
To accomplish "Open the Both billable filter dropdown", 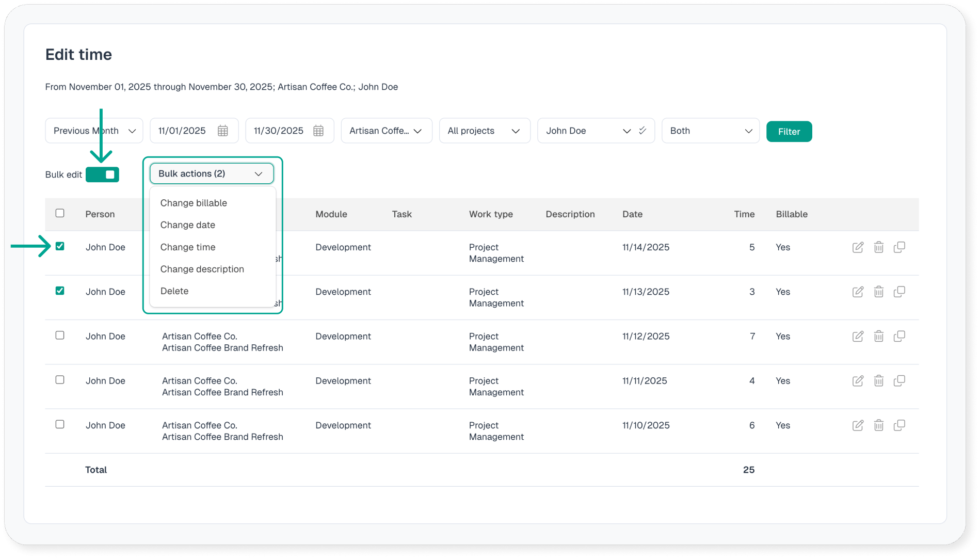I will point(710,131).
